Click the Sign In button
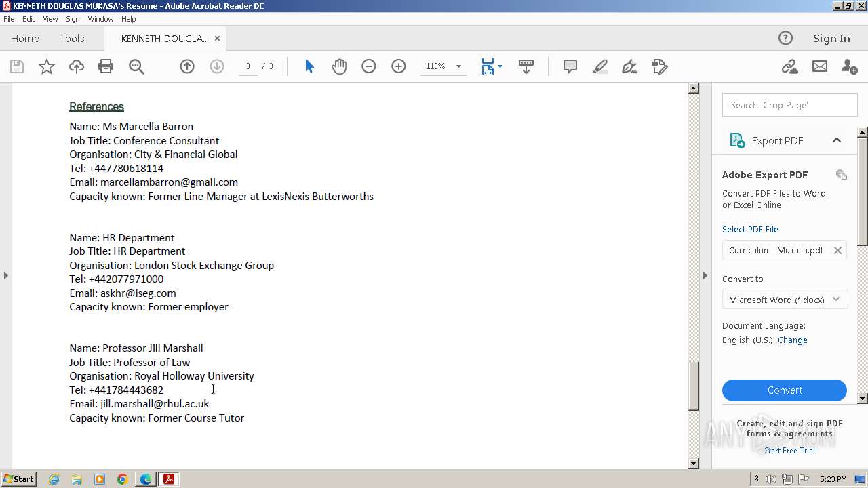 831,39
